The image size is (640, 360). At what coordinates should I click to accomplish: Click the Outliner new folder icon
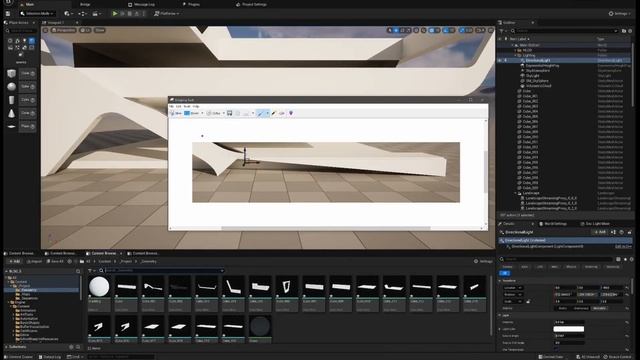(x=624, y=31)
